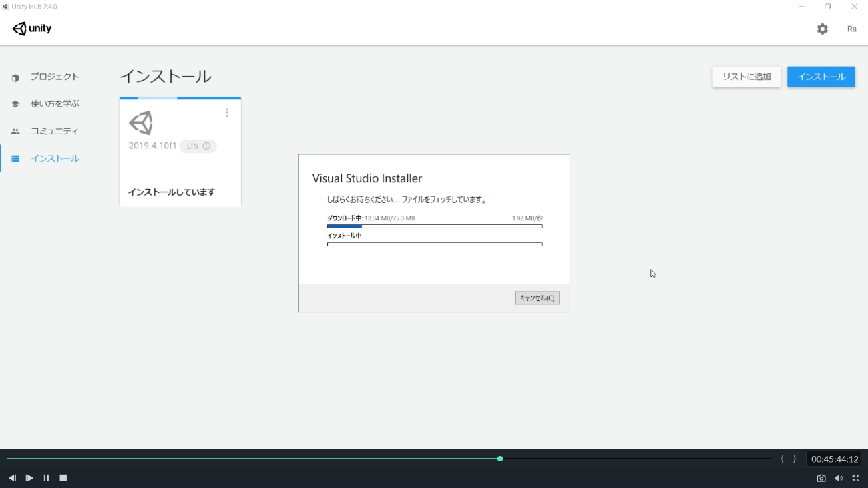Minimize the Unity Hub window
This screenshot has width=868, height=488.
(x=802, y=7)
